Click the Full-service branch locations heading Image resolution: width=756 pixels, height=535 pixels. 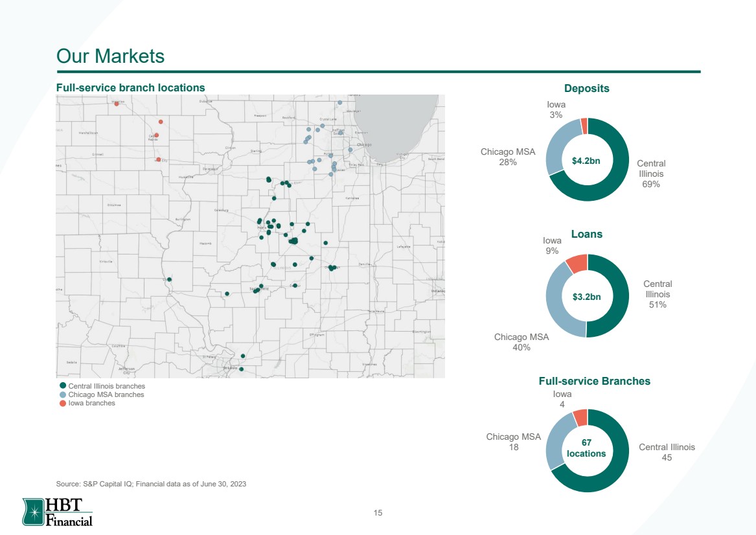[x=131, y=87]
